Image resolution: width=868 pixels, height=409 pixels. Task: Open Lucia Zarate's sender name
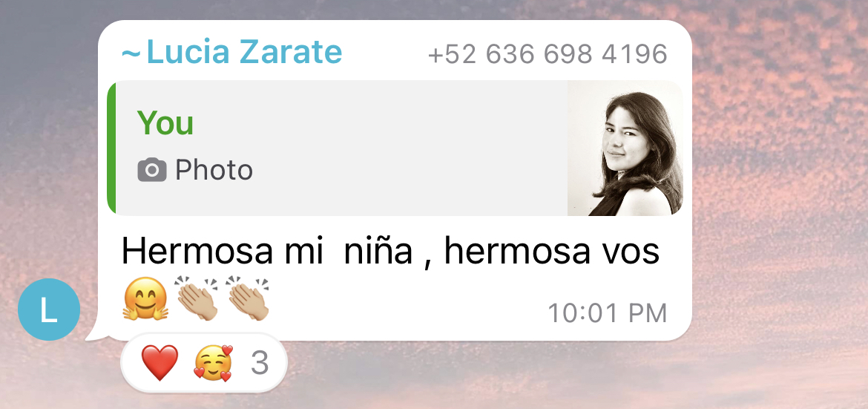tap(244, 52)
